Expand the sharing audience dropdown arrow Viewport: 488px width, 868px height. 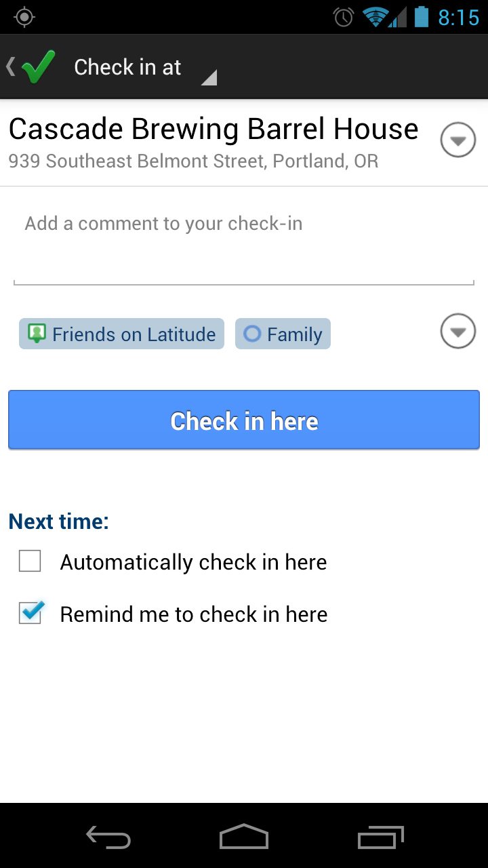458,332
